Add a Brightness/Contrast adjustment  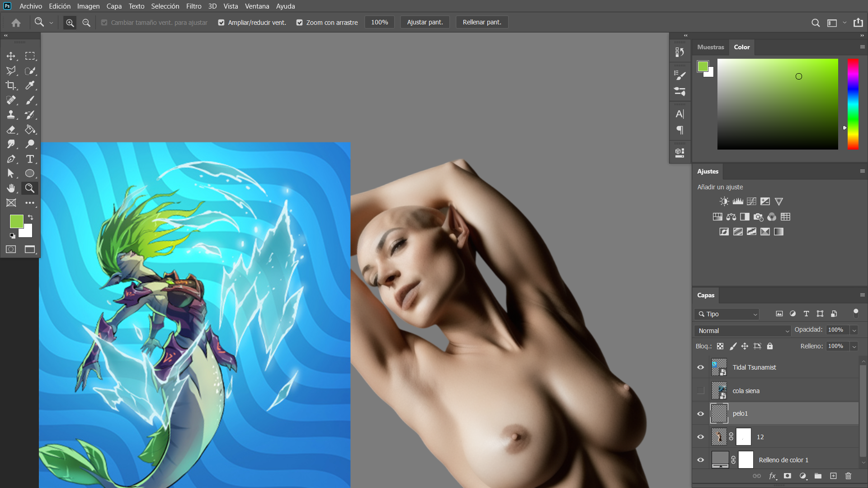[724, 202]
